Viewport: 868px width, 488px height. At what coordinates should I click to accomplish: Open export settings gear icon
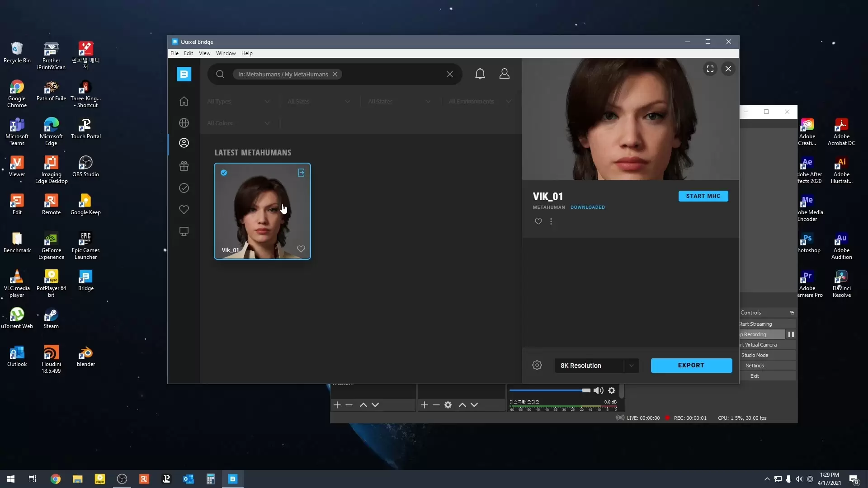click(x=537, y=365)
